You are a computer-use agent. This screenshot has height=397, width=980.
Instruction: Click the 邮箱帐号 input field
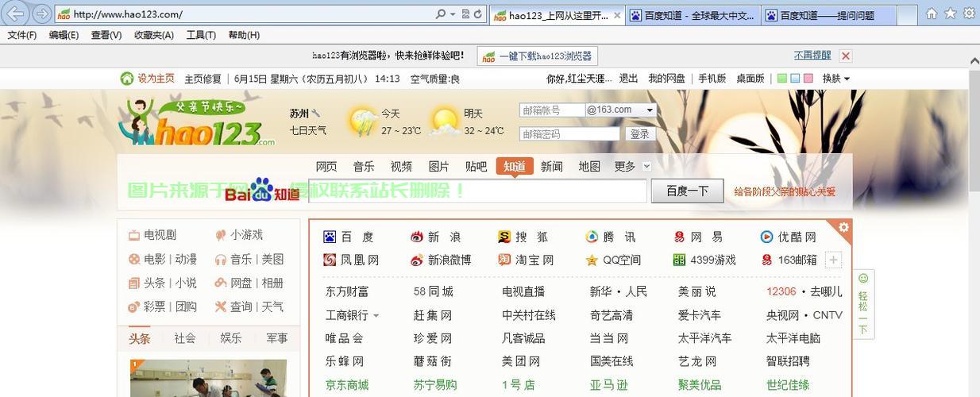552,110
